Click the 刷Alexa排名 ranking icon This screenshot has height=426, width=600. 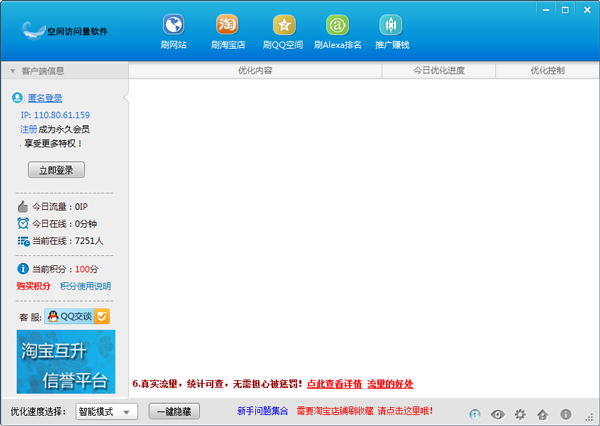pyautogui.click(x=338, y=31)
